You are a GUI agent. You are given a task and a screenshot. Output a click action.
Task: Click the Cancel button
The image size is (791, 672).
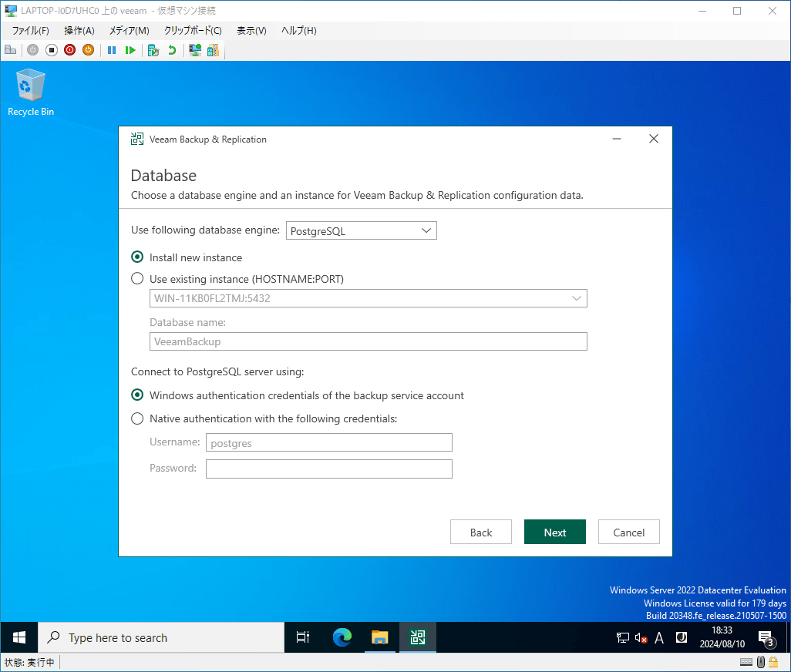tap(628, 532)
